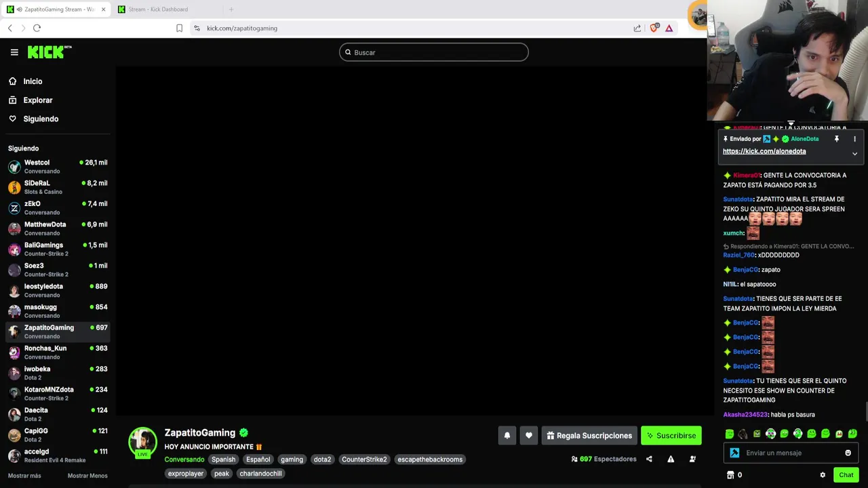868x488 pixels.
Task: Click the KICK logo
Action: 50,52
